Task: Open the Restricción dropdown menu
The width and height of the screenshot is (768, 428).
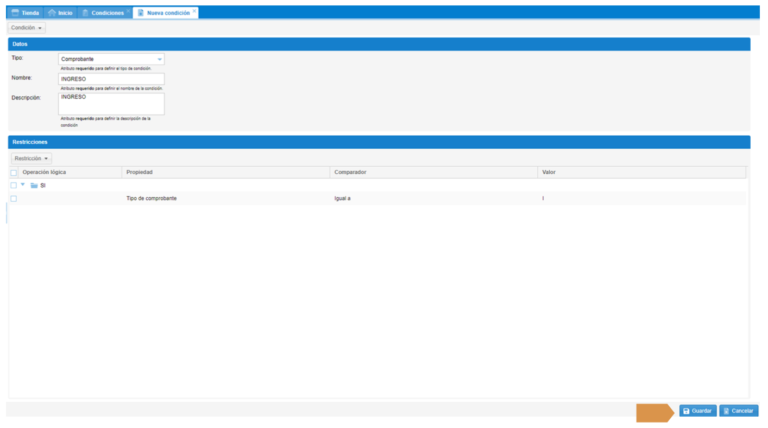Action: [32, 158]
